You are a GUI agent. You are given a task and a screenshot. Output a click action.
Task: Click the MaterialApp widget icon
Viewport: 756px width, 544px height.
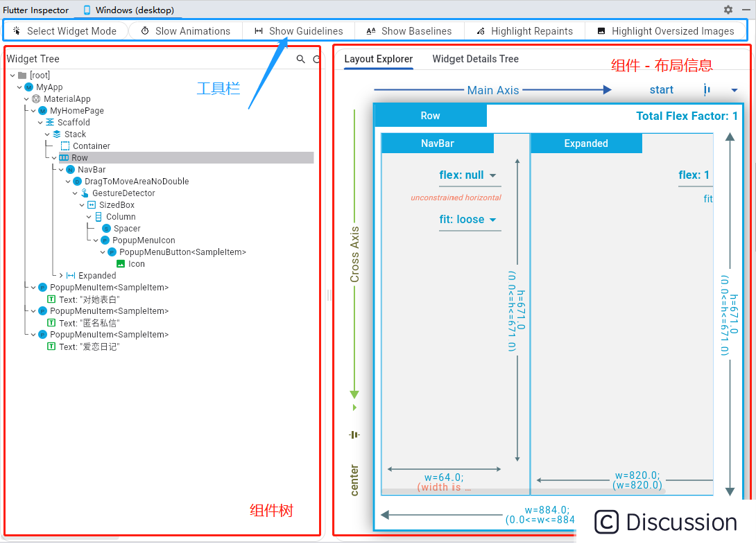coord(35,99)
